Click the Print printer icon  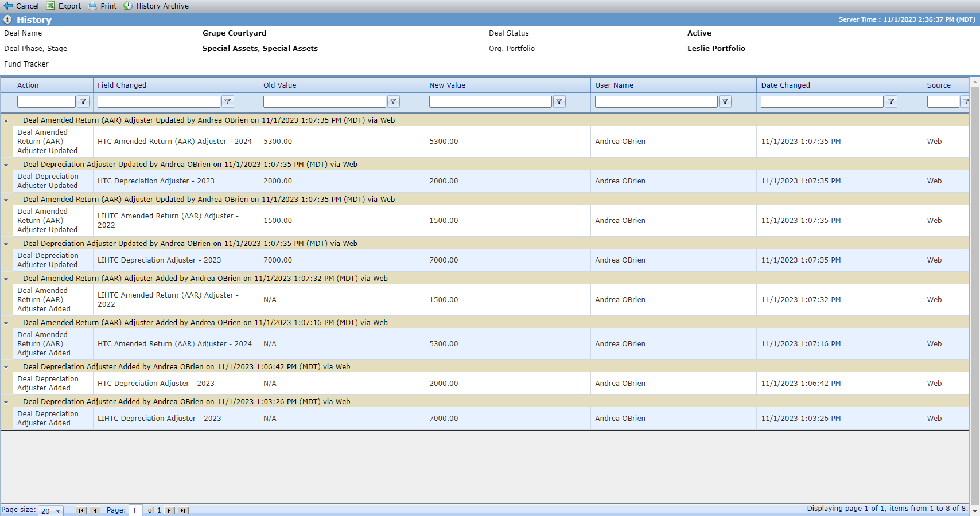point(92,6)
